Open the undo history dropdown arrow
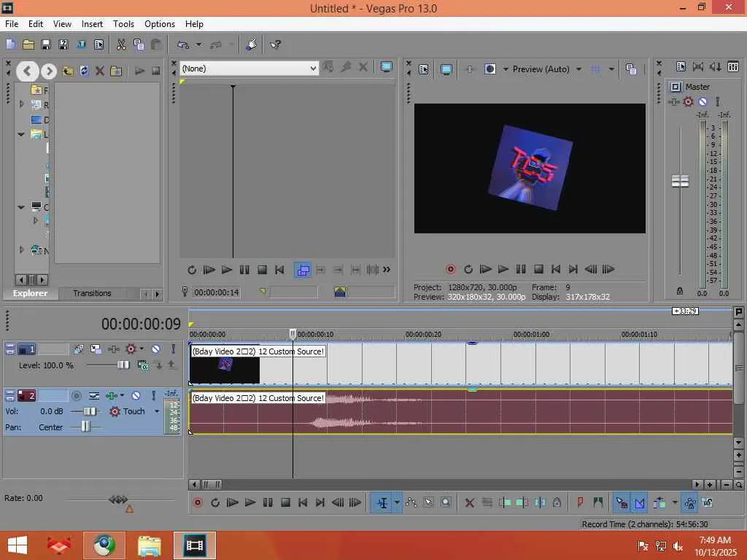747x560 pixels. click(x=198, y=44)
